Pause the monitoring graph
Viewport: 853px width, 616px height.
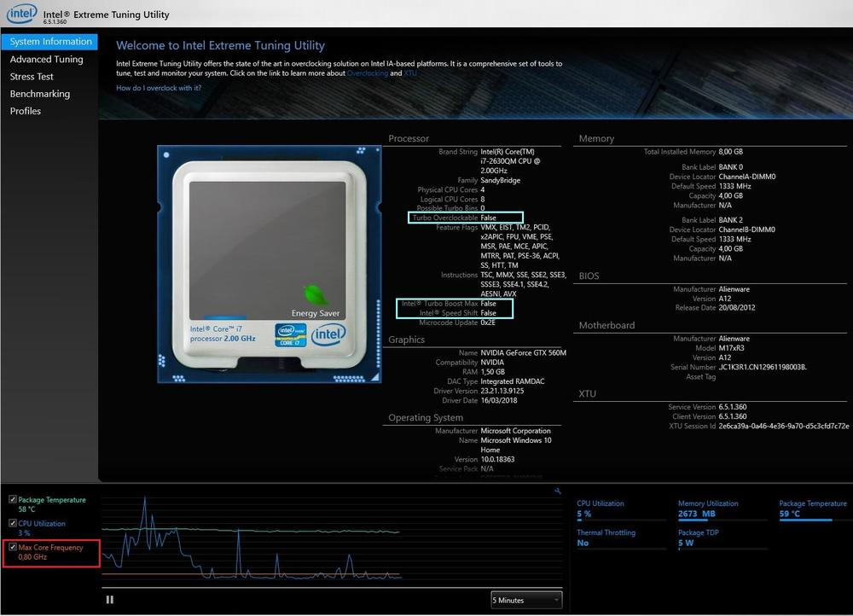110,600
